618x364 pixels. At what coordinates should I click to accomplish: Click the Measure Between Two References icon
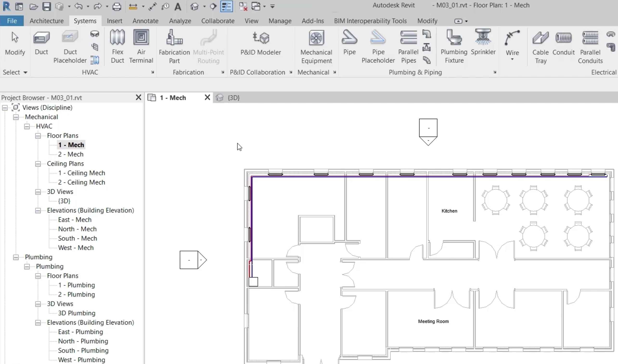[x=133, y=6]
